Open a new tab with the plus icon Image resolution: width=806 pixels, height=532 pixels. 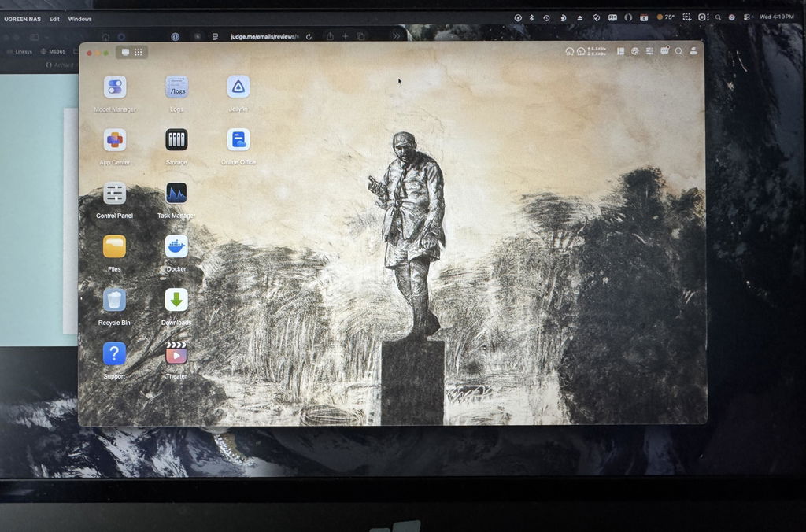tap(346, 36)
